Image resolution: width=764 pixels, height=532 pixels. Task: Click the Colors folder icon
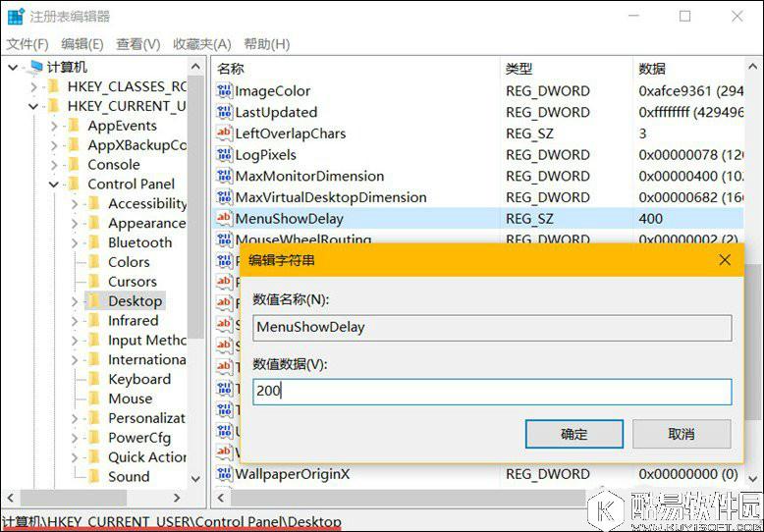(x=94, y=262)
